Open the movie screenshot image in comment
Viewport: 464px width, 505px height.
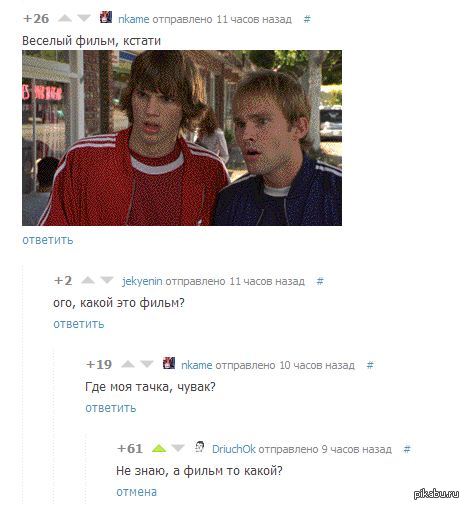182,138
